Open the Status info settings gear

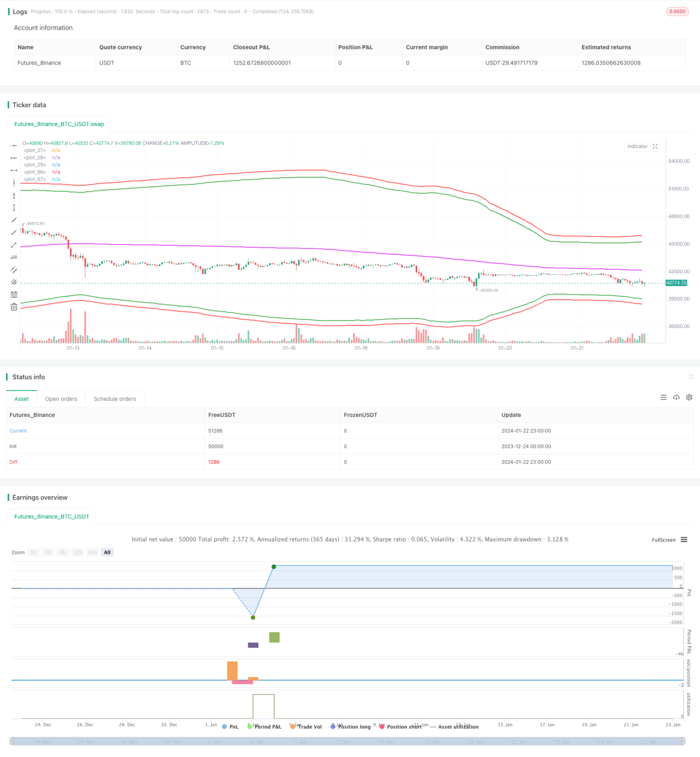point(689,397)
